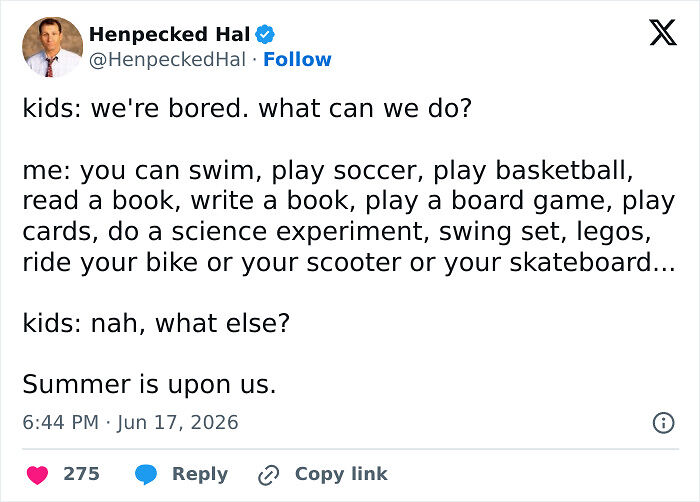Click the Reply label
700x502 pixels.
(x=200, y=474)
